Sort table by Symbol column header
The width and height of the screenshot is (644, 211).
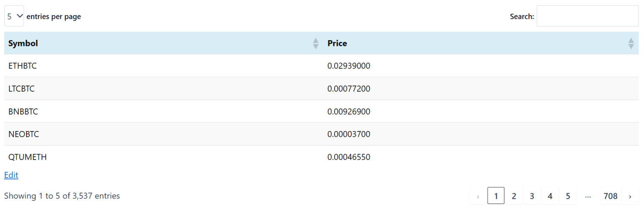click(x=164, y=43)
